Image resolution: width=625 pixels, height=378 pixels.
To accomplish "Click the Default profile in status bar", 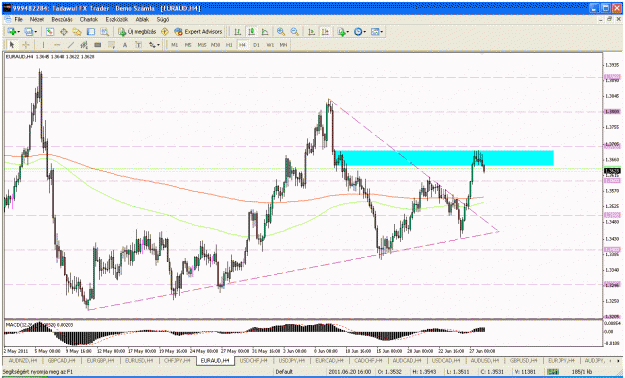I will [284, 372].
